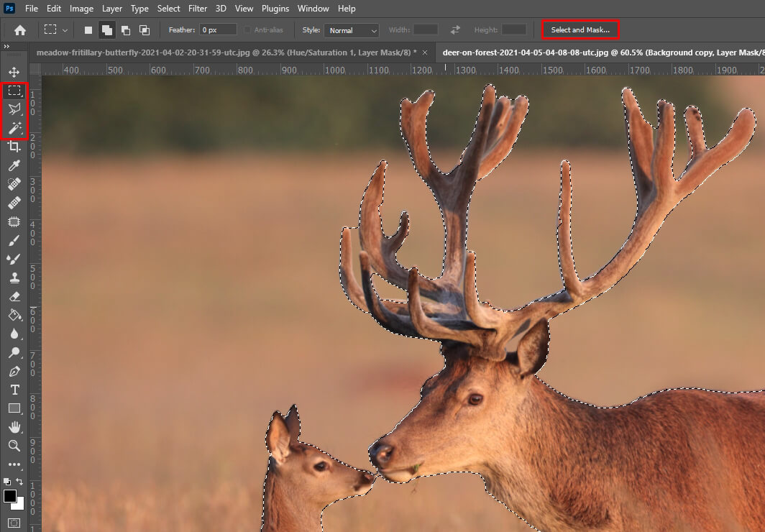Select the Eyedropper tool

click(14, 165)
